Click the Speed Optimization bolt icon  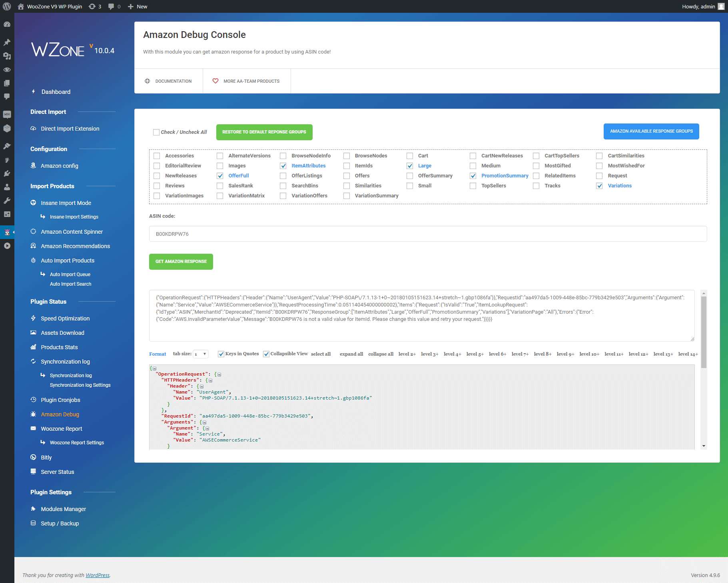(33, 318)
